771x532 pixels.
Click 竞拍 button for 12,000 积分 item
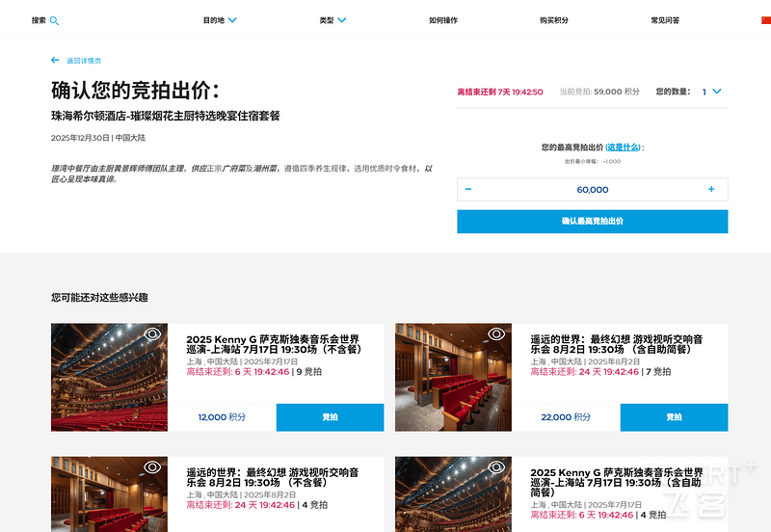point(330,417)
